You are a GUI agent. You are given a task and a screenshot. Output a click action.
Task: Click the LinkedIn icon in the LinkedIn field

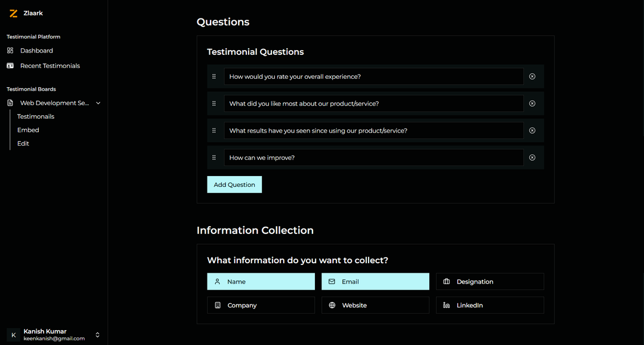[x=447, y=305]
